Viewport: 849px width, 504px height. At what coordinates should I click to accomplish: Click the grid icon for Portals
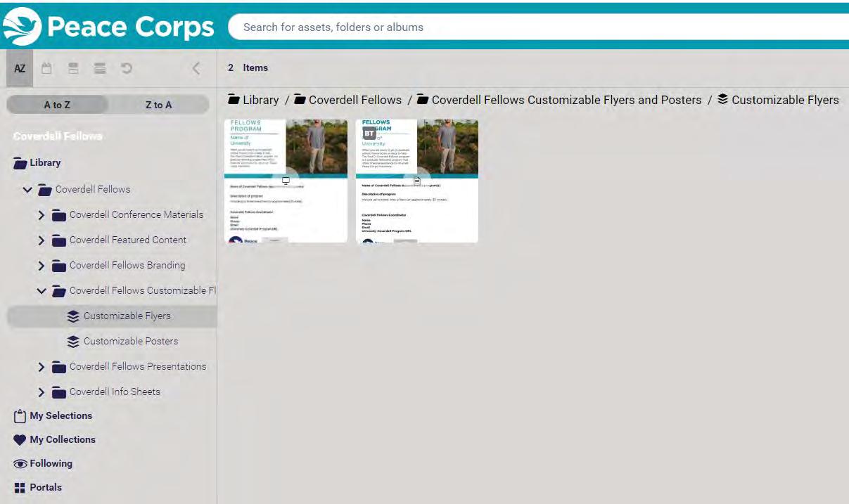pyautogui.click(x=20, y=488)
